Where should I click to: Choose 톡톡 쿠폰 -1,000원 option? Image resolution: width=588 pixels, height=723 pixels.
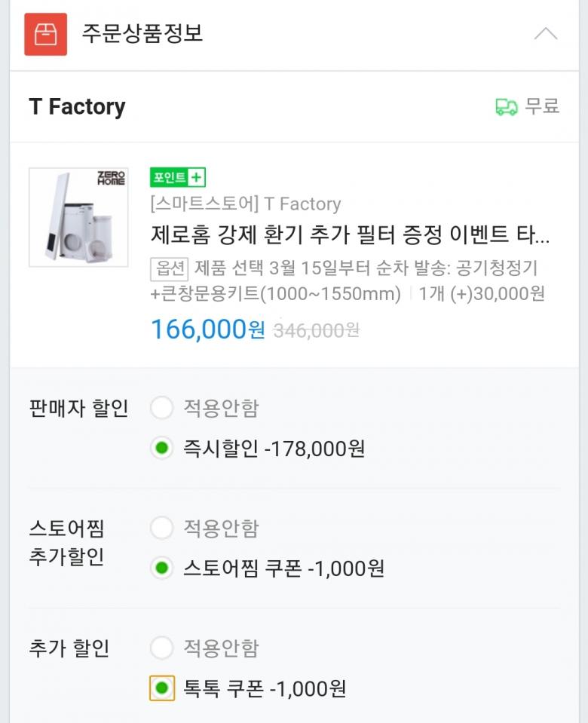click(162, 688)
